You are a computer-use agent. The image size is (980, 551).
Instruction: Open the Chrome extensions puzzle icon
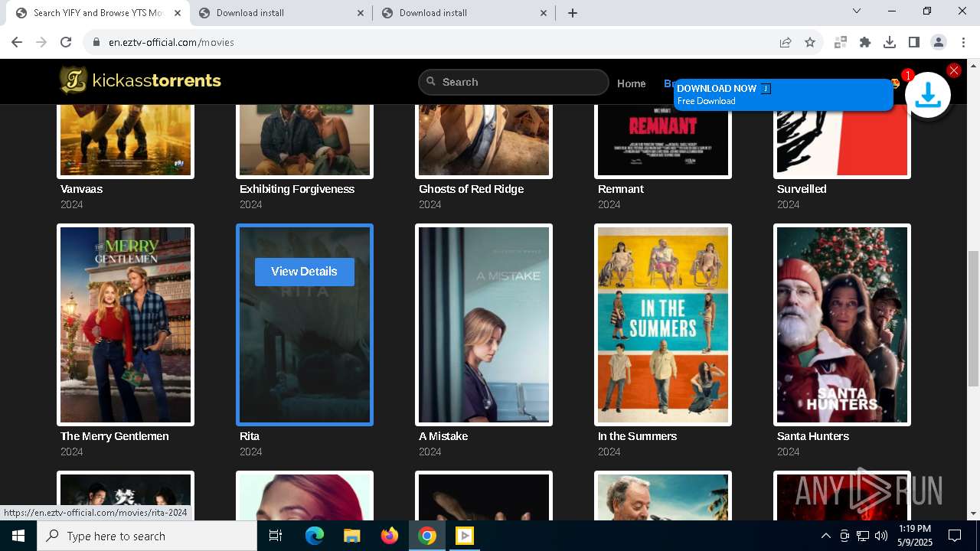865,42
